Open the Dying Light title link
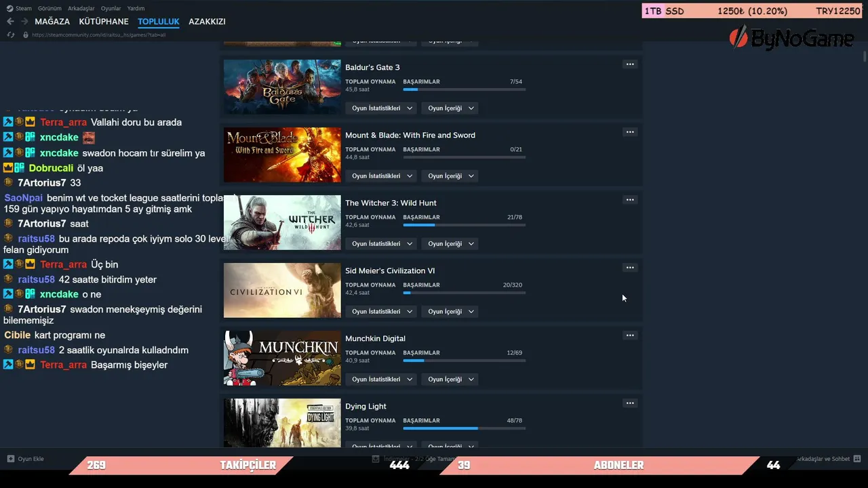The height and width of the screenshot is (488, 868). click(366, 407)
